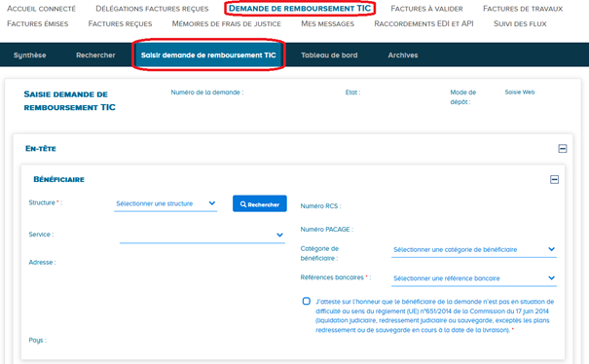The image size is (589, 364).
Task: Switch to the Synthèse tab
Action: pyautogui.click(x=29, y=55)
